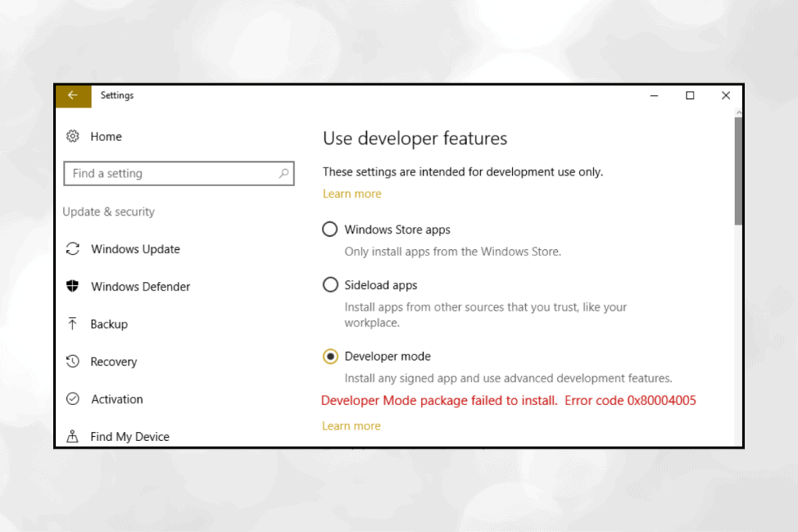Click Learn more link below error message

(x=351, y=426)
